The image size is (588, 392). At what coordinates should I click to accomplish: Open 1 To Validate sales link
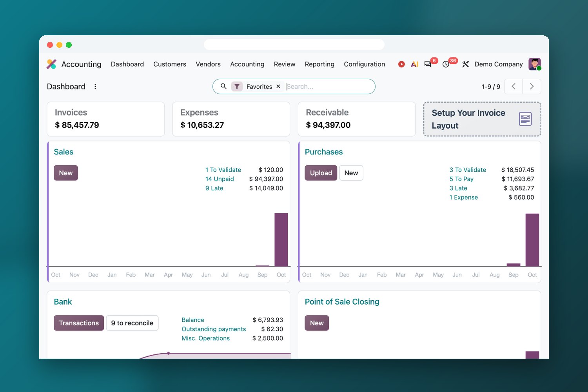223,170
